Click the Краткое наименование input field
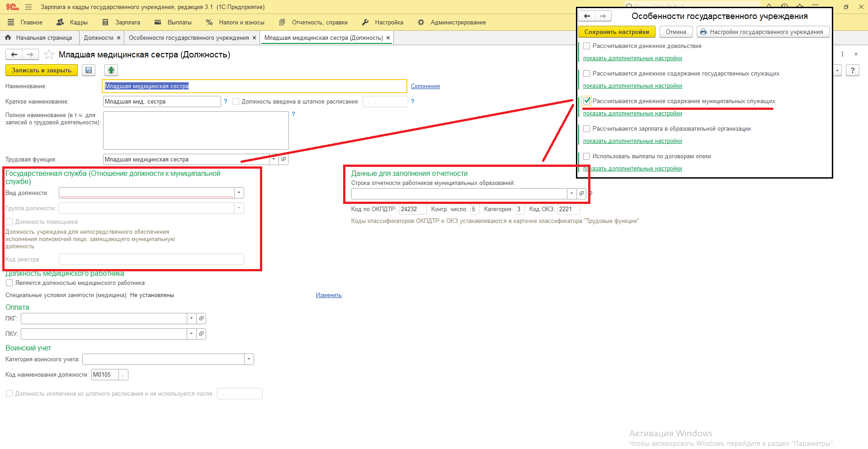 (x=162, y=101)
